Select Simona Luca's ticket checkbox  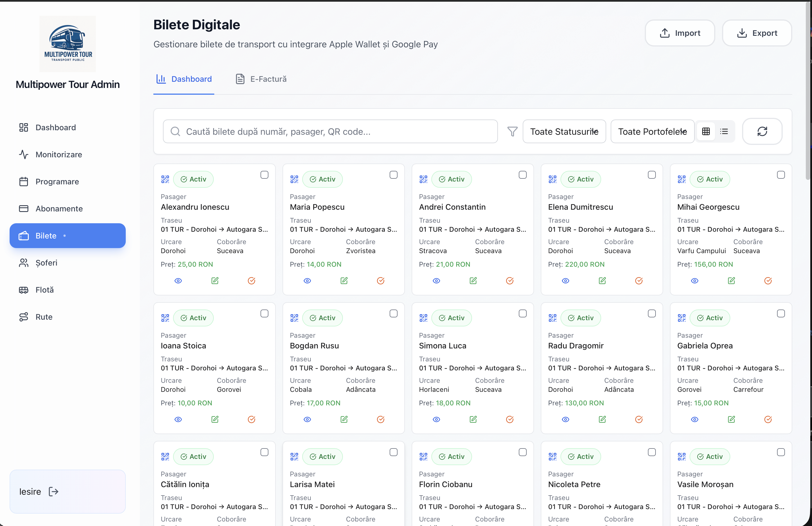coord(523,313)
